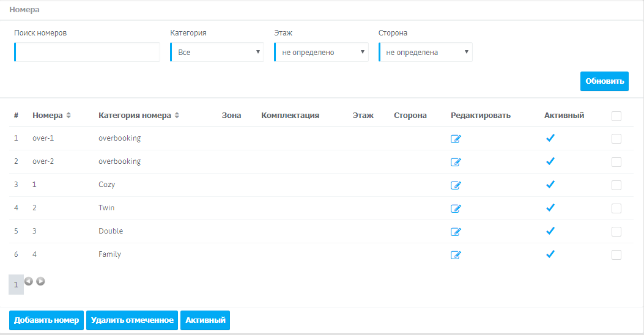
Task: Open edit icon for the Cozy room
Action: tap(456, 185)
